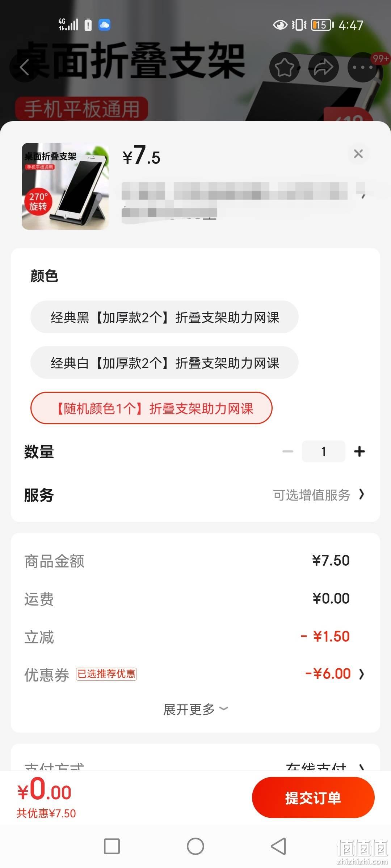This screenshot has height=868, width=391.
Task: Tap the quantity input field
Action: [x=324, y=451]
